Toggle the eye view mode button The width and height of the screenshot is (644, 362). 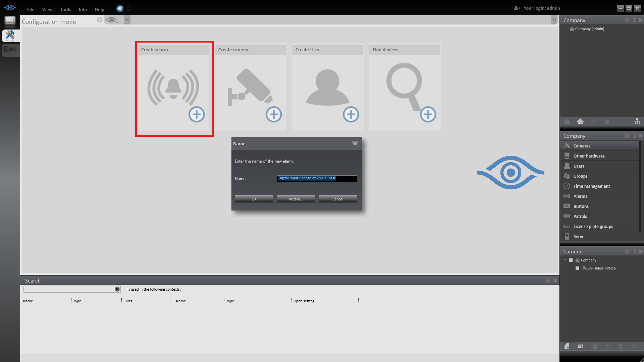pyautogui.click(x=112, y=20)
